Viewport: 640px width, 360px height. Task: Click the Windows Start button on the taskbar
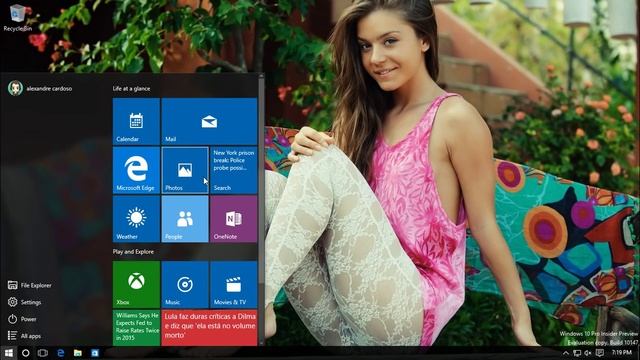[x=9, y=353]
